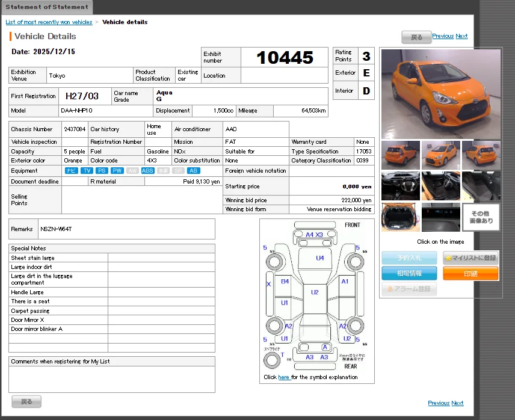Click the Rating Points value 3
Viewport: 515px width, 420px height.
pos(366,56)
